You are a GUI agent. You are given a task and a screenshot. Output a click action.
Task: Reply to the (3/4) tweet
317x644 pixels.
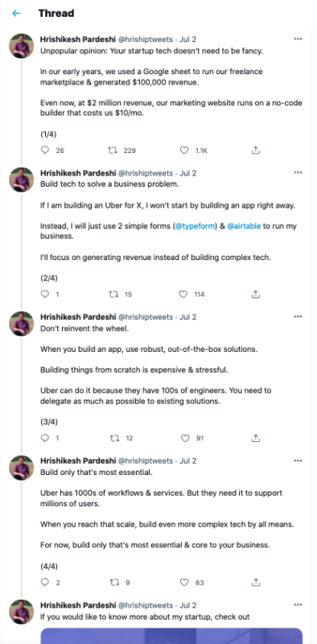coord(45,438)
